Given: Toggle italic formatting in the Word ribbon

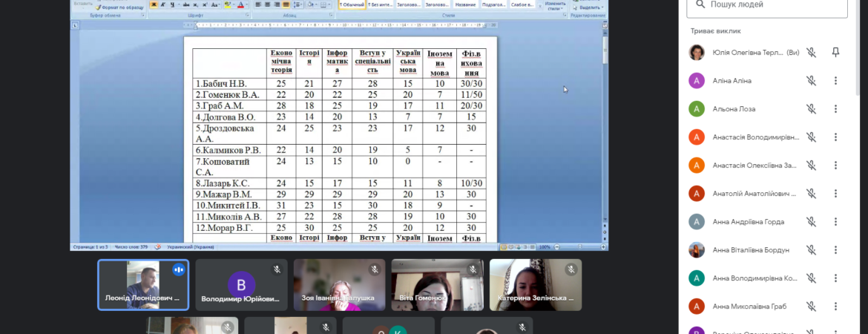Looking at the screenshot, I should (163, 4).
